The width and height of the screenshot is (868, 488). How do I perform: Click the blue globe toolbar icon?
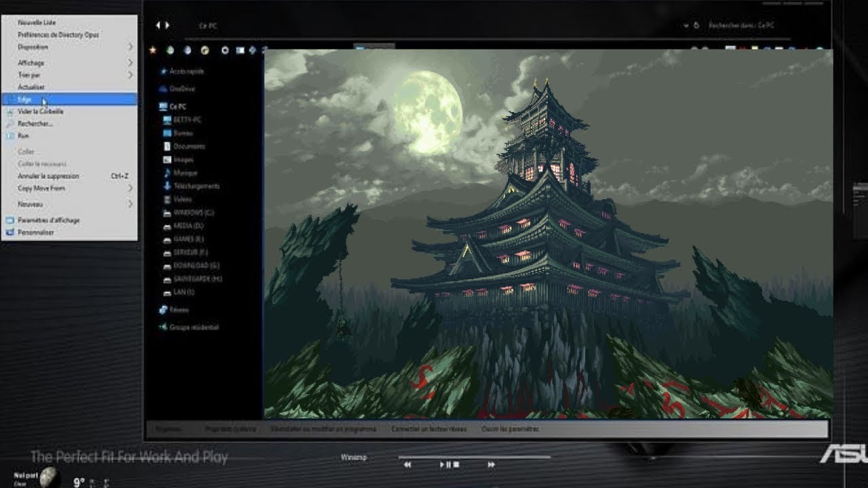[187, 49]
